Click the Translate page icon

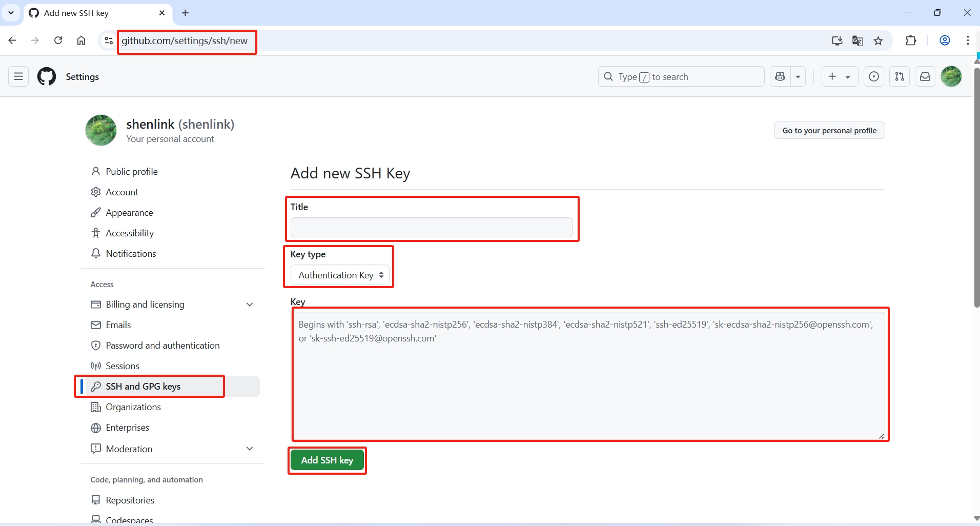click(857, 41)
